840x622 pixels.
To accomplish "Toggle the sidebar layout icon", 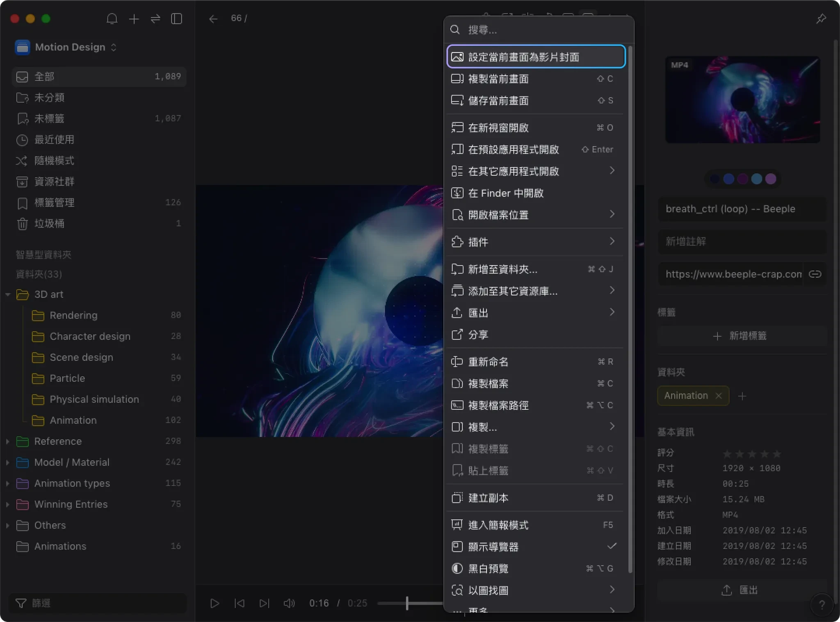I will (x=177, y=19).
